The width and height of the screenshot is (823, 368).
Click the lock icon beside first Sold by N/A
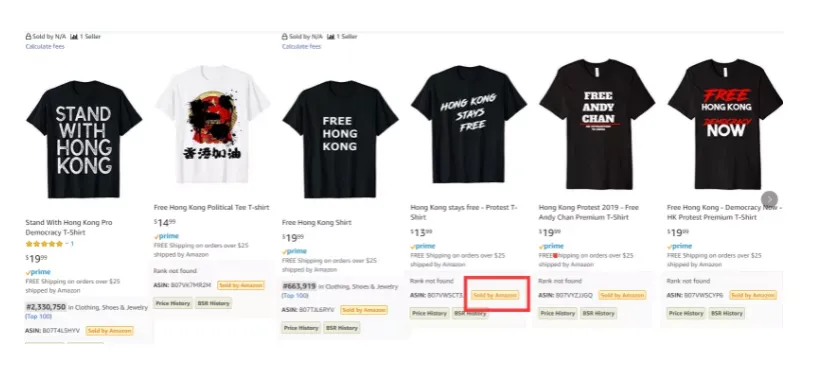pyautogui.click(x=28, y=37)
